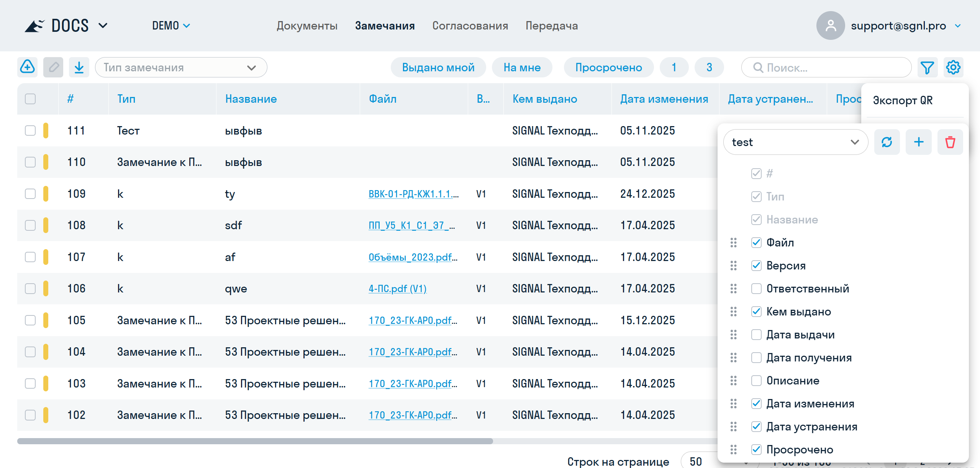
Task: Choose Экспорт QR menu item
Action: click(x=903, y=100)
